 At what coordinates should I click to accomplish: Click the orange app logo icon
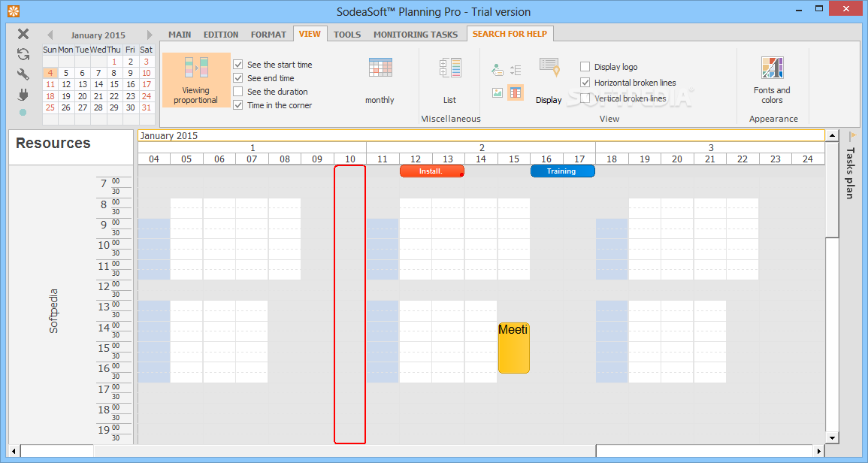(x=14, y=11)
